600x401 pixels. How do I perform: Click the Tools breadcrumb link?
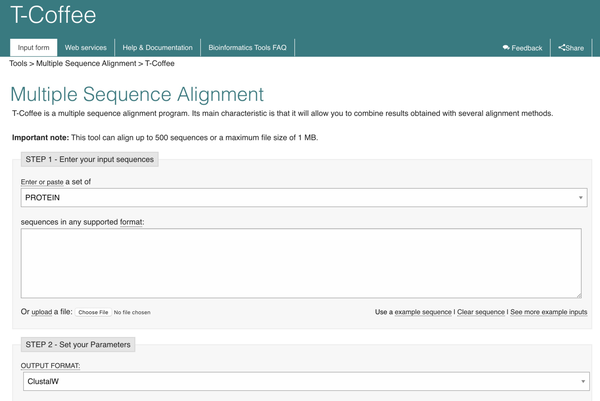[x=18, y=64]
